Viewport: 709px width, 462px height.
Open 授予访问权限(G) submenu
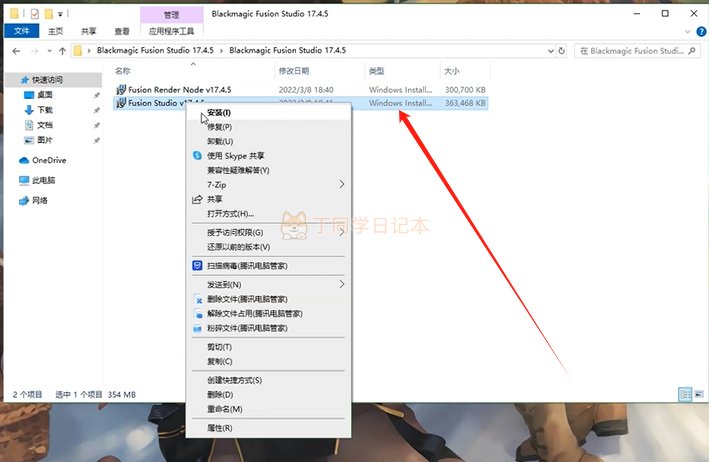click(x=269, y=232)
